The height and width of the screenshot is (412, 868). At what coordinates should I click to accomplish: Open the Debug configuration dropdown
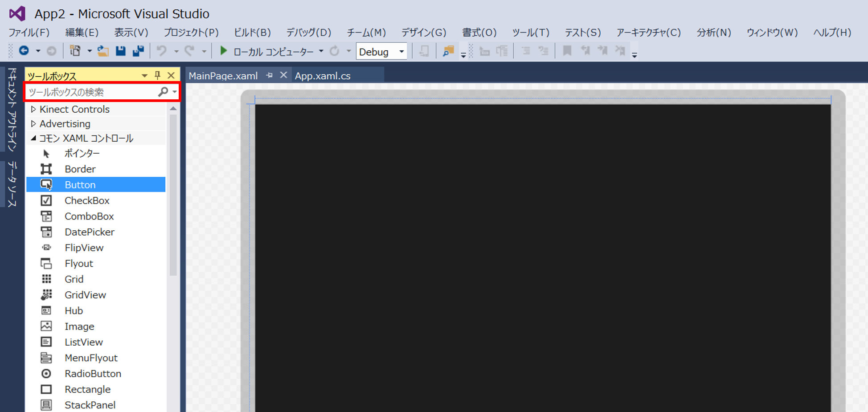pyautogui.click(x=401, y=51)
